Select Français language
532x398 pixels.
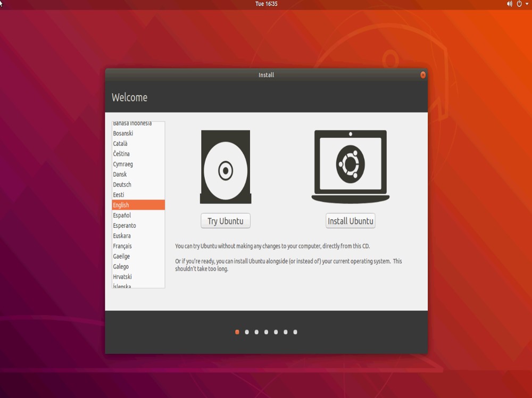(x=138, y=246)
